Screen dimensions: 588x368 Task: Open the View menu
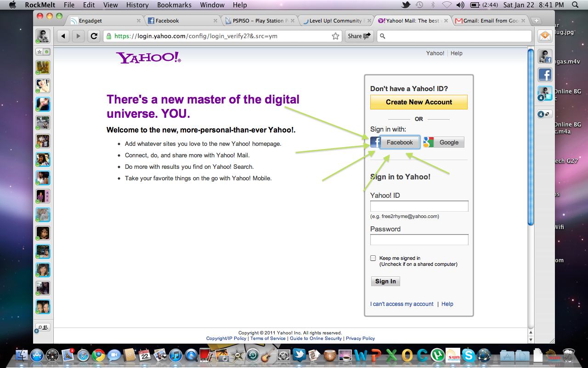point(111,5)
